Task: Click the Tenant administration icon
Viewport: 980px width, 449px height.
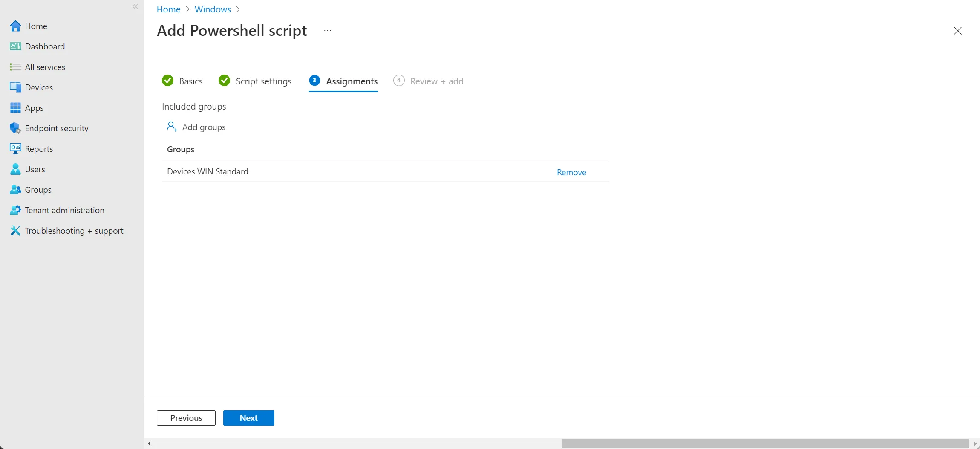Action: pos(15,210)
